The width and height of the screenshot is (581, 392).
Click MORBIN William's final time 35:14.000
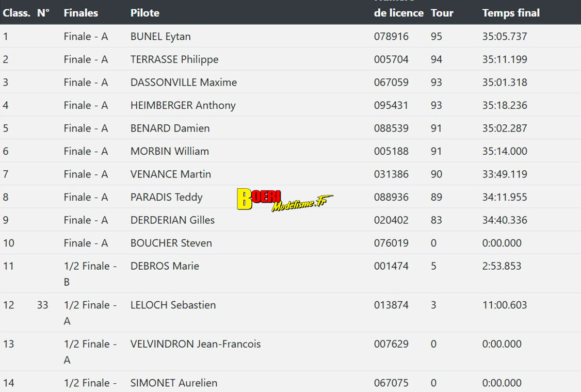point(504,151)
